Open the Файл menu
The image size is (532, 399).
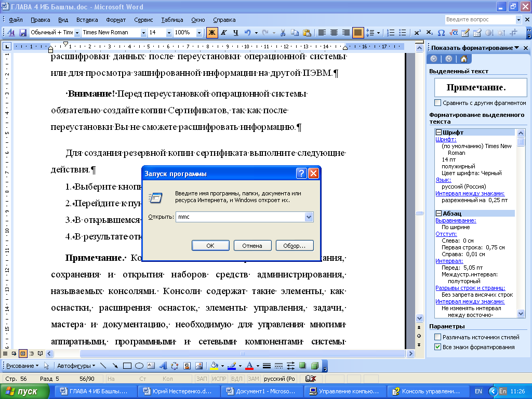pyautogui.click(x=16, y=20)
